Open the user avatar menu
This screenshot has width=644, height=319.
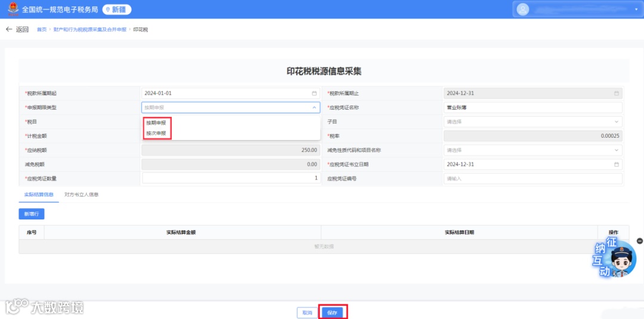[522, 10]
